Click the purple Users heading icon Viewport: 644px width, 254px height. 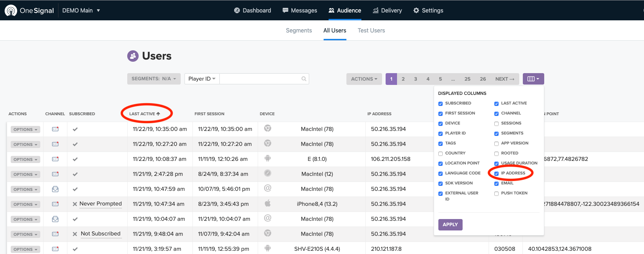point(133,56)
